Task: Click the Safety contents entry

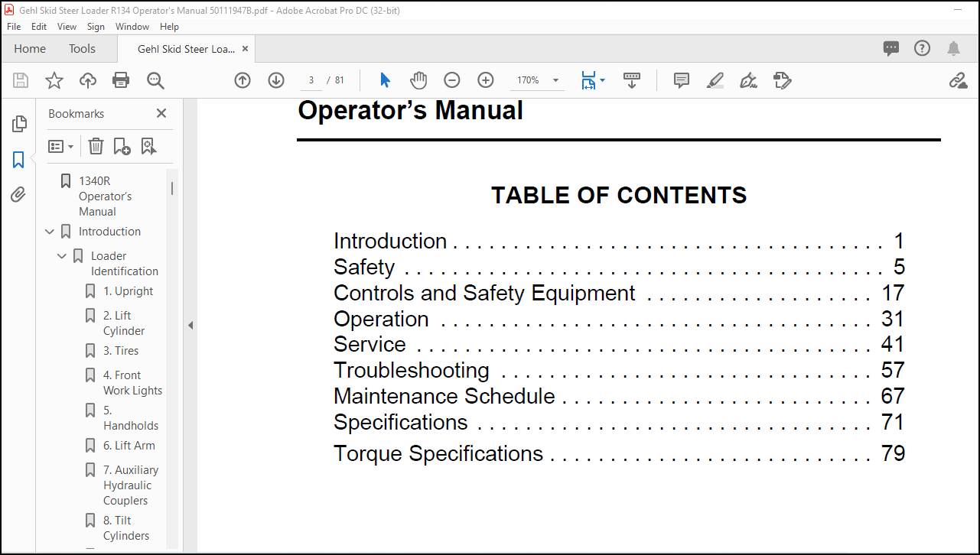Action: pos(619,267)
